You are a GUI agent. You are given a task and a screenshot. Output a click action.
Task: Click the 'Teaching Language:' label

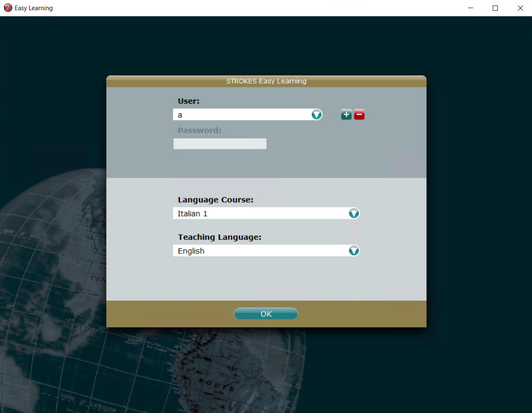pyautogui.click(x=219, y=237)
